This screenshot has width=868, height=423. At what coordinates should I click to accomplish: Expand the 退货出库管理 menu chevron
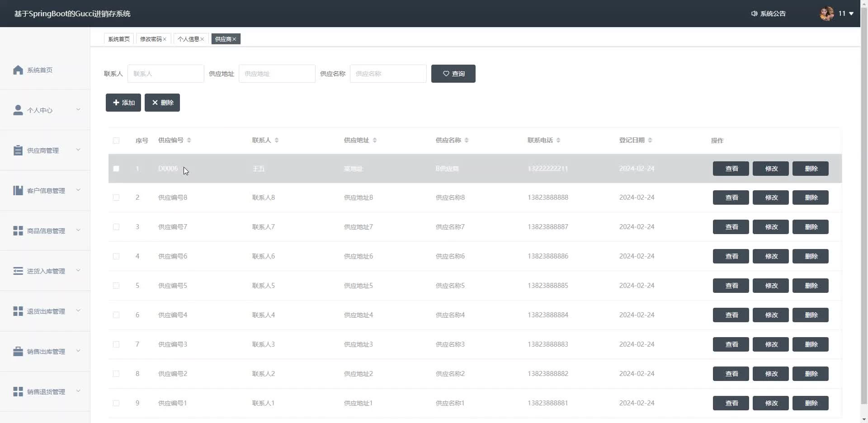point(78,311)
